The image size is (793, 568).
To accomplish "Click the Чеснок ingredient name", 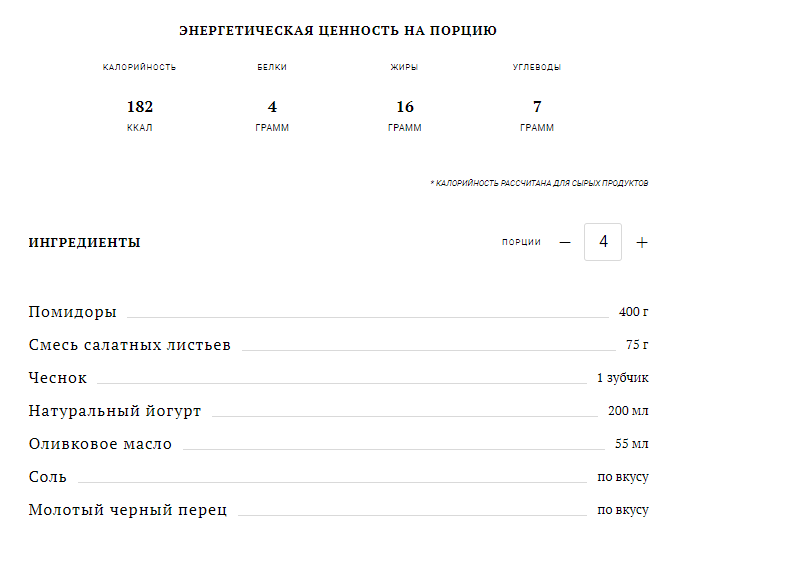I will point(58,378).
